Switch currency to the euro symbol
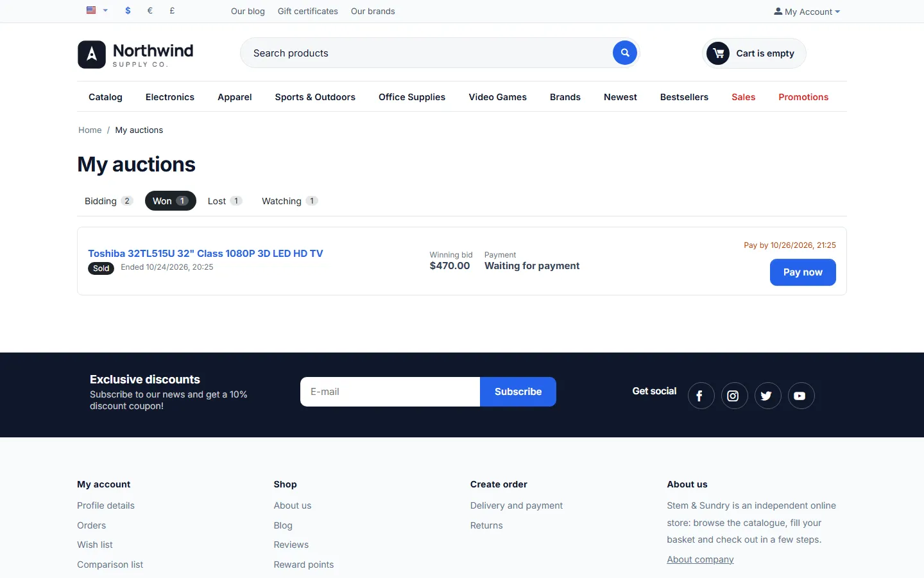The width and height of the screenshot is (924, 578). 150,10
